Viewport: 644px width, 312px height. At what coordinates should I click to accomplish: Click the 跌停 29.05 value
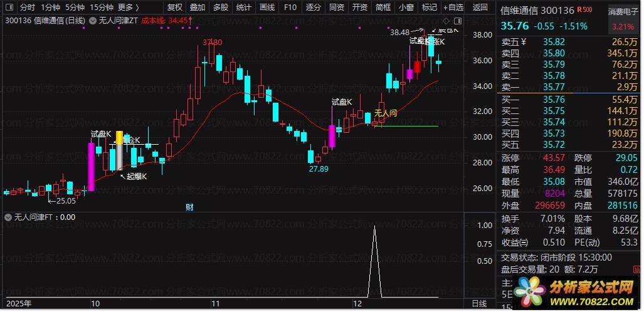[x=626, y=158]
